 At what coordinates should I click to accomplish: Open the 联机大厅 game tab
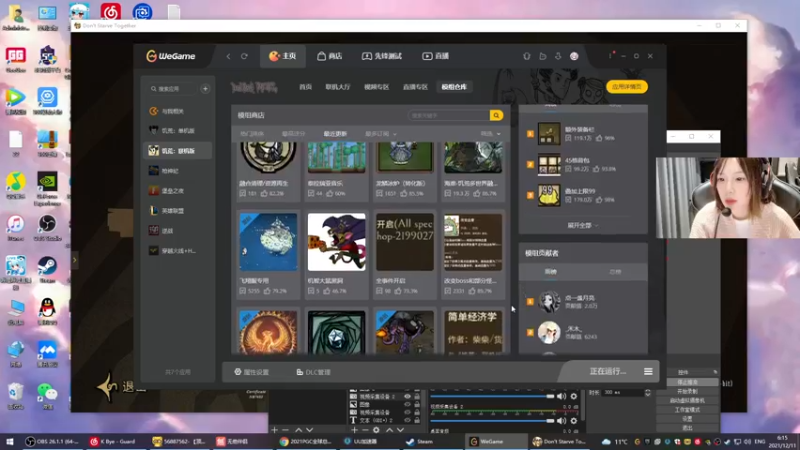pos(338,87)
